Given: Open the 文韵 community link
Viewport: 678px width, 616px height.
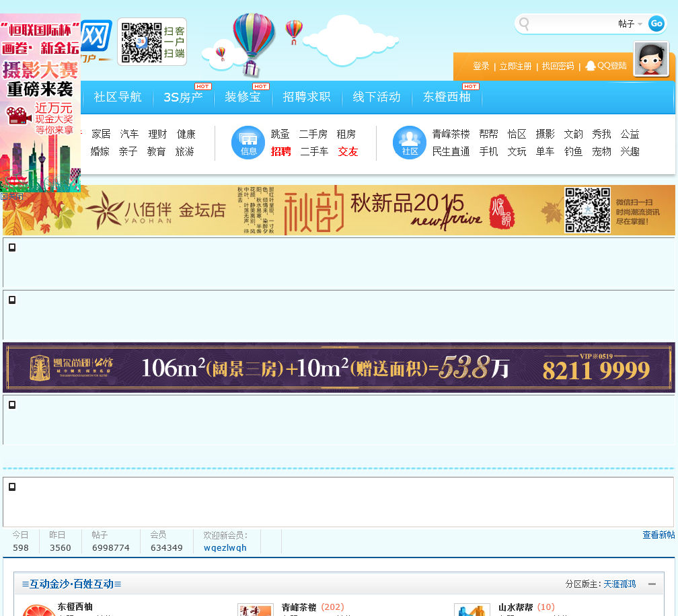Looking at the screenshot, I should 573,134.
